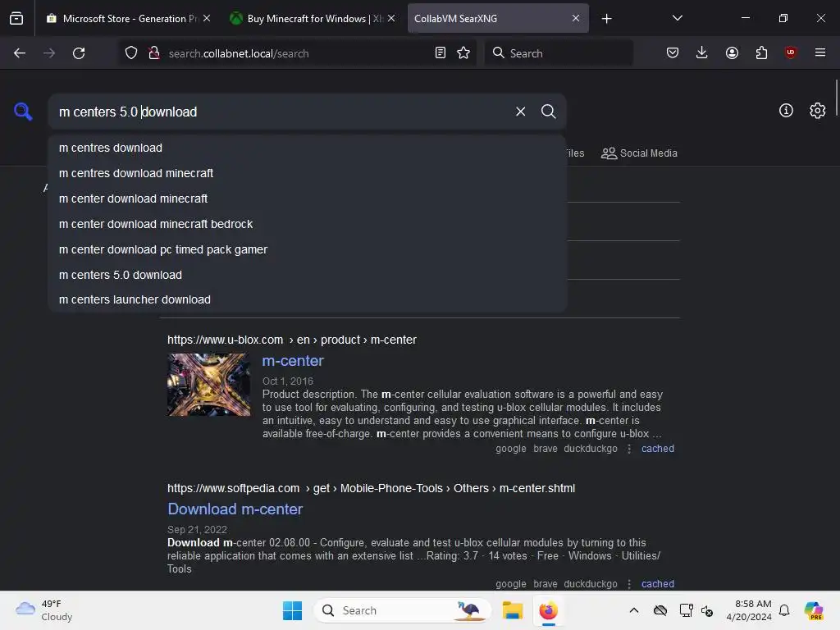This screenshot has height=630, width=840.
Task: Reload the current page
Action: pyautogui.click(x=79, y=53)
